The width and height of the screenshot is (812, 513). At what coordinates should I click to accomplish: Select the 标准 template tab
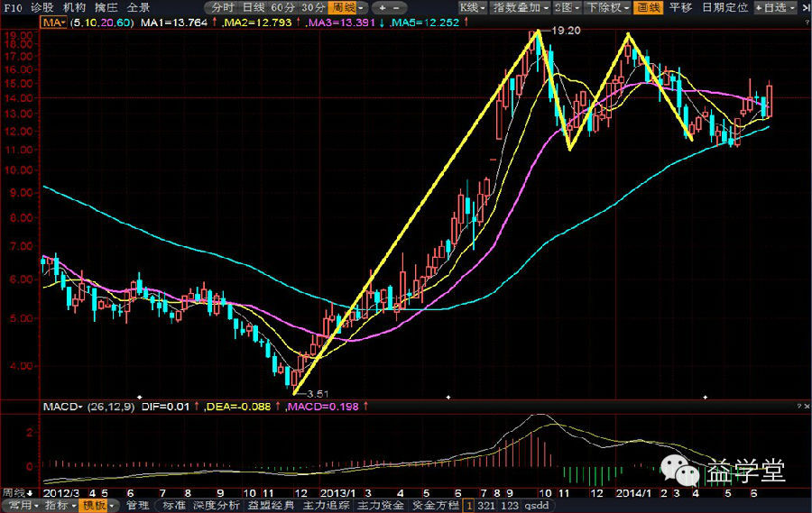click(x=173, y=505)
